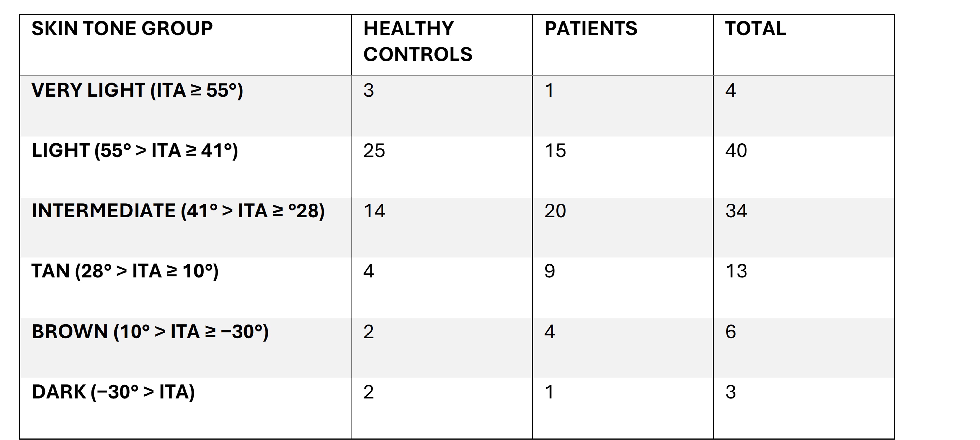Click the VERY LIGHT (ITA ≥ 55°) row label
The width and height of the screenshot is (980, 440).
(137, 91)
